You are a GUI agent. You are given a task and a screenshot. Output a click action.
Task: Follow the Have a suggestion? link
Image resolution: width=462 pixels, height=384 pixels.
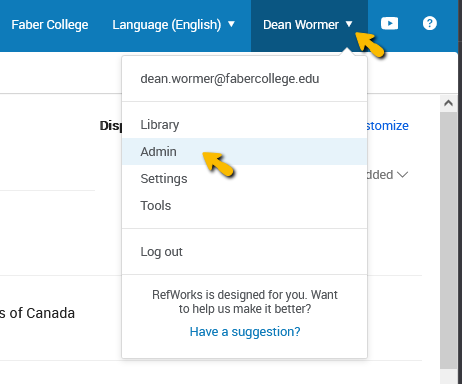[x=245, y=332]
